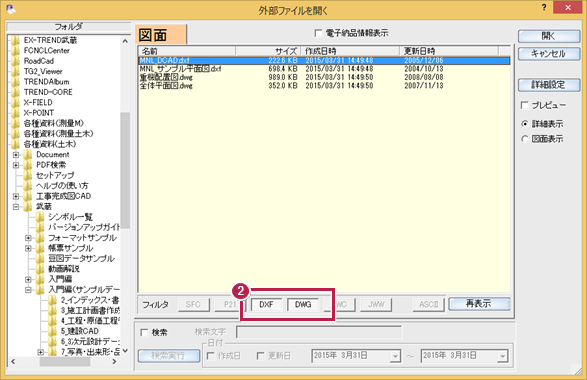Screen dimensions: 587x380
Task: Toggle the プレビュー checkbox
Action: pyautogui.click(x=524, y=105)
